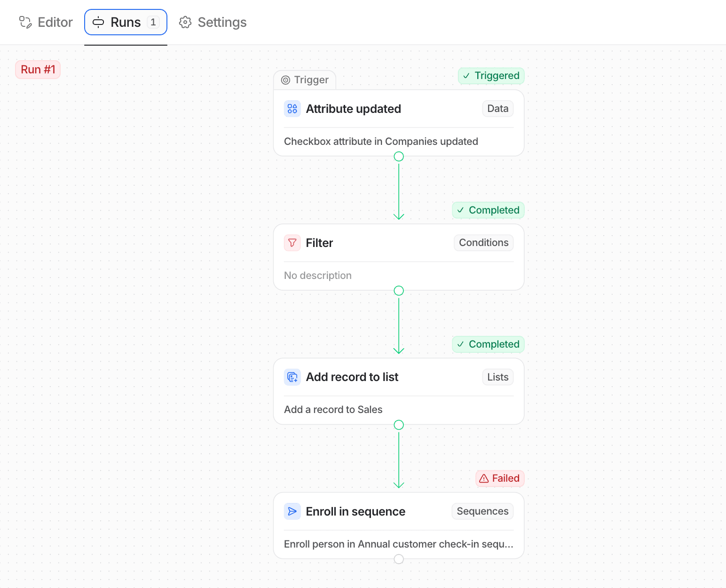Select the Filter funnel icon
726x588 pixels.
[x=292, y=243]
